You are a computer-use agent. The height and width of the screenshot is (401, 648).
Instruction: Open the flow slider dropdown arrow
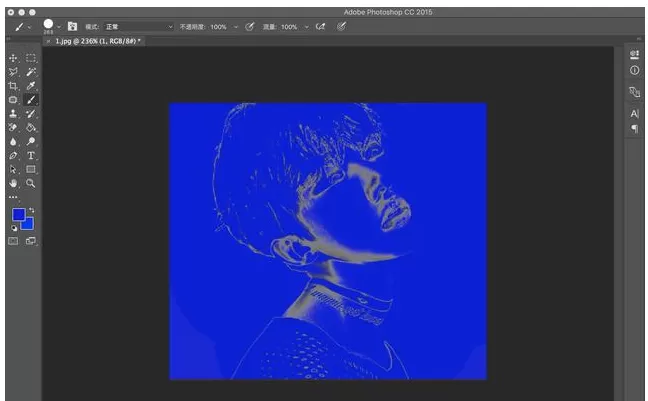point(307,27)
